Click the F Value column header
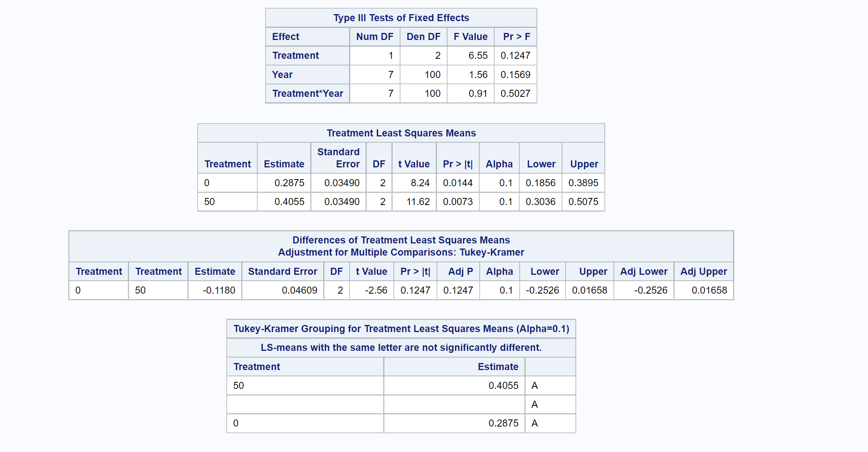 [470, 37]
